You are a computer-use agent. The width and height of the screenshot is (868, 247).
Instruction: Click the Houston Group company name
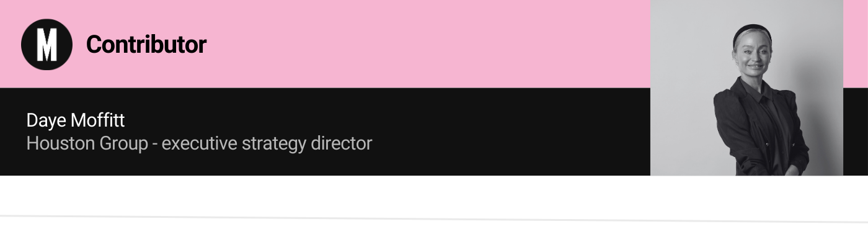click(x=87, y=143)
